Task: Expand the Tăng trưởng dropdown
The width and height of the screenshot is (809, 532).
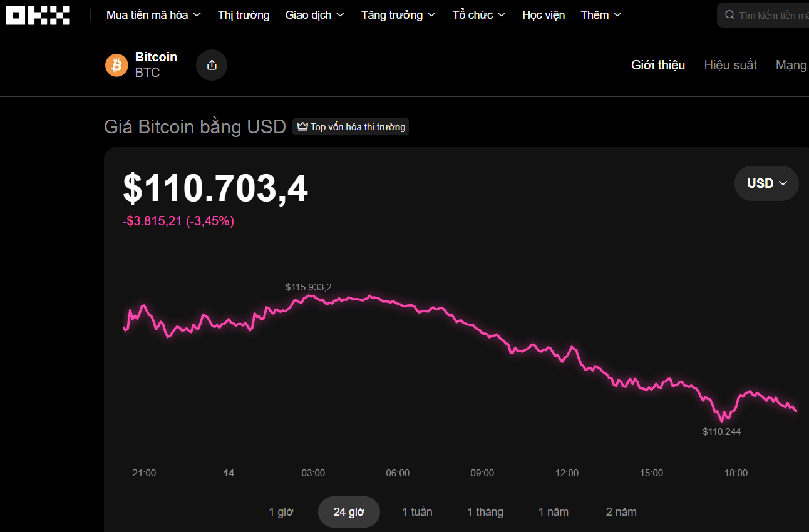Action: 398,15
